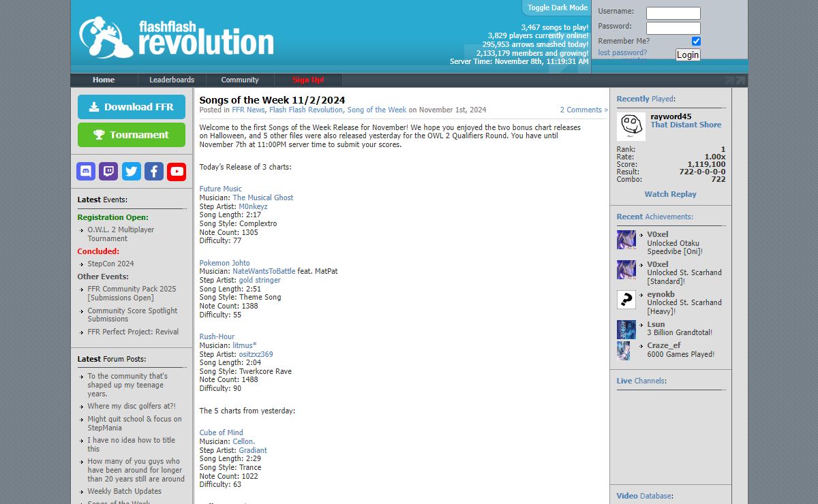Open the Home menu tab

pos(104,80)
